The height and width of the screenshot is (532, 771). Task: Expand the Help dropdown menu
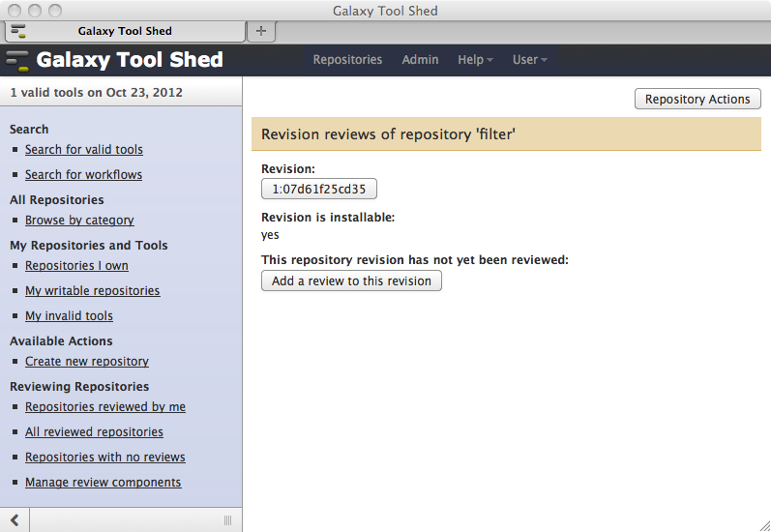point(475,60)
